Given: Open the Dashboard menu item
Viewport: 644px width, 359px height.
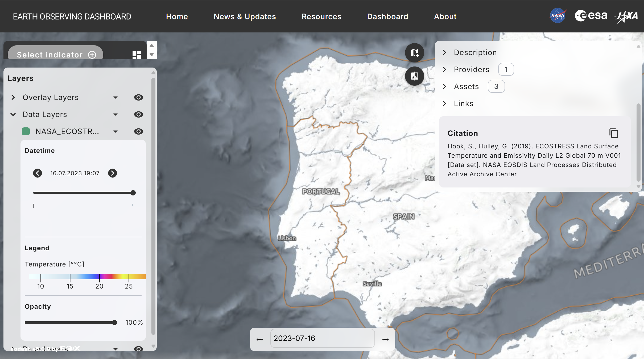Looking at the screenshot, I should [x=388, y=16].
